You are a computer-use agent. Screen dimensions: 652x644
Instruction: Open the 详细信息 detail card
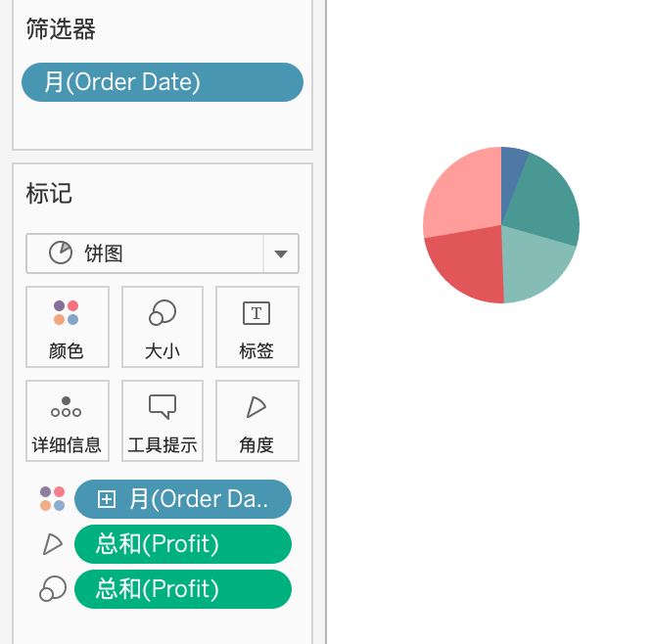click(x=68, y=421)
